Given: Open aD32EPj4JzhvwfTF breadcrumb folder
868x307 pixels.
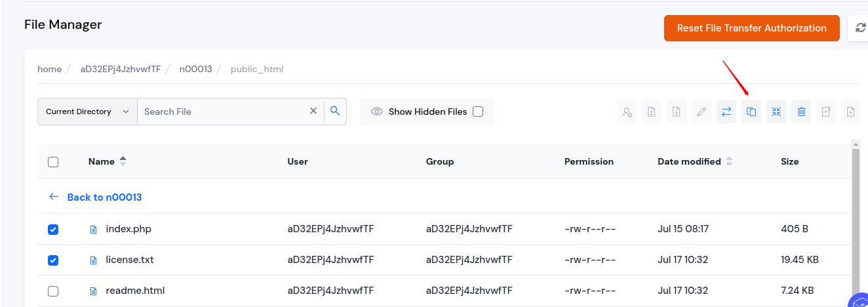Looking at the screenshot, I should (121, 69).
